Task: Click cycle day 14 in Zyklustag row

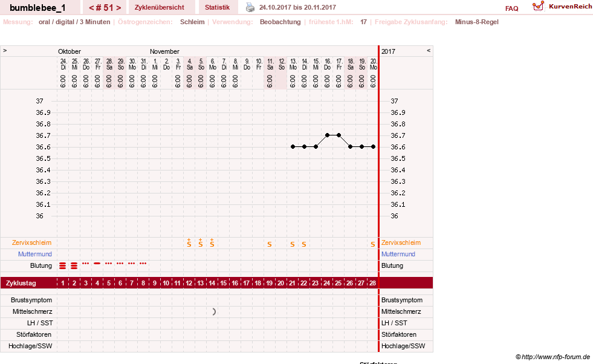Action: 212,283
